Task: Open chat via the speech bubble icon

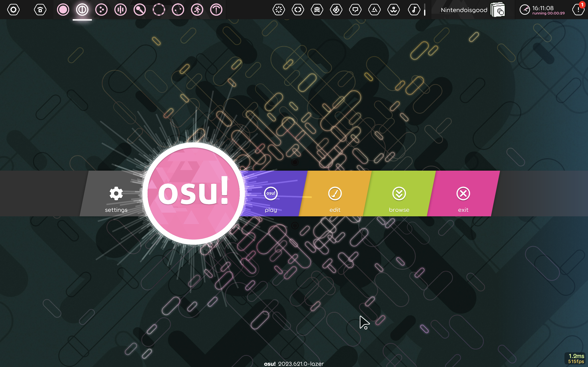Action: coord(355,10)
